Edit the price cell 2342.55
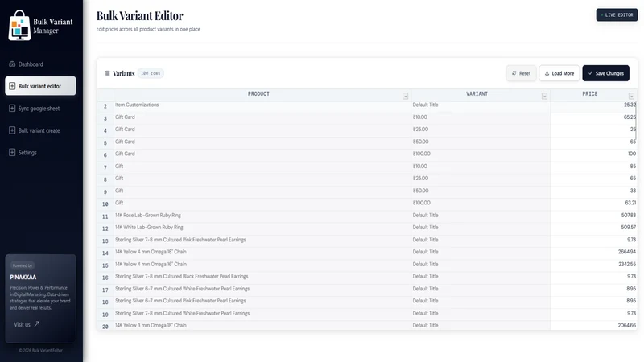Image resolution: width=644 pixels, height=362 pixels. pos(593,265)
